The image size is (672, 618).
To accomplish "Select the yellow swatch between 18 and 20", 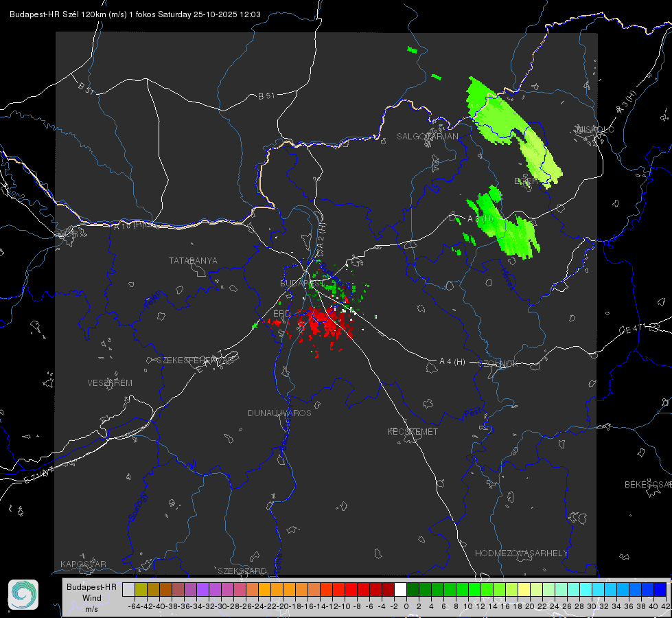I will (x=524, y=589).
